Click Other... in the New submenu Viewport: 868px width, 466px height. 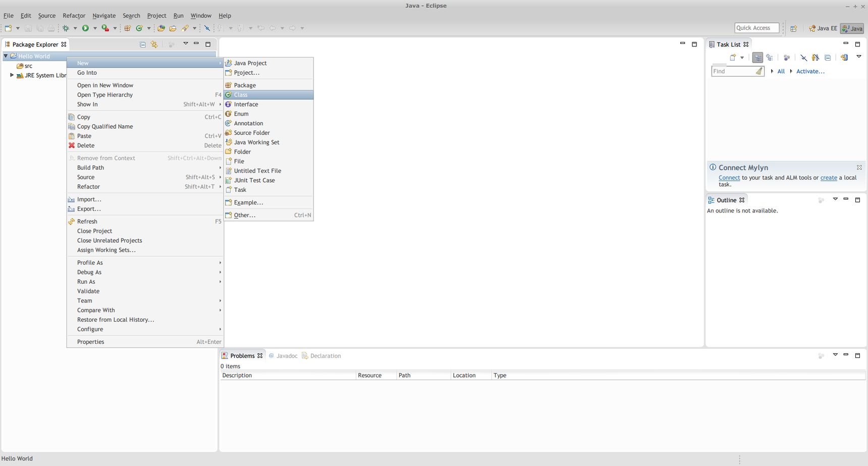[x=269, y=215]
